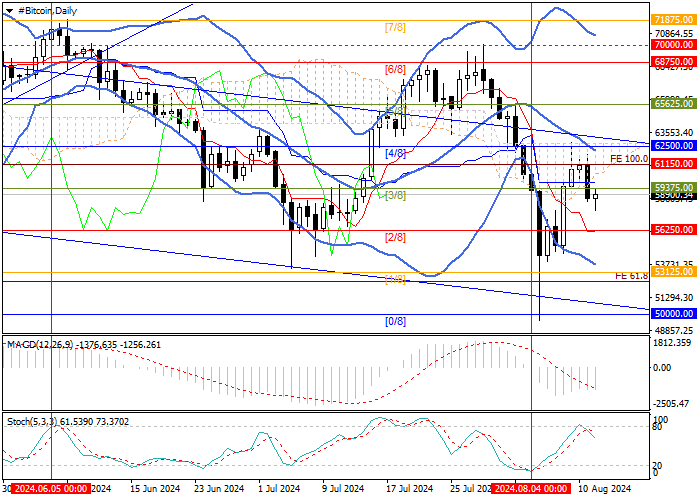The image size is (700, 500).
Task: Select the 68750.00 price label
Action: click(674, 62)
